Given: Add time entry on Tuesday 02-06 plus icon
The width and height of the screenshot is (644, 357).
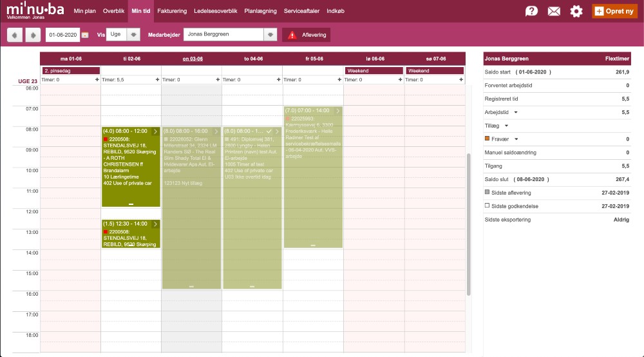Looking at the screenshot, I should pyautogui.click(x=157, y=80).
